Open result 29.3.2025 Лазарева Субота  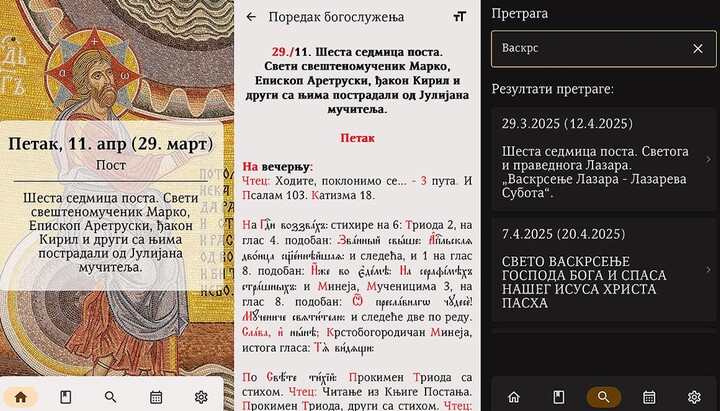[603, 159]
